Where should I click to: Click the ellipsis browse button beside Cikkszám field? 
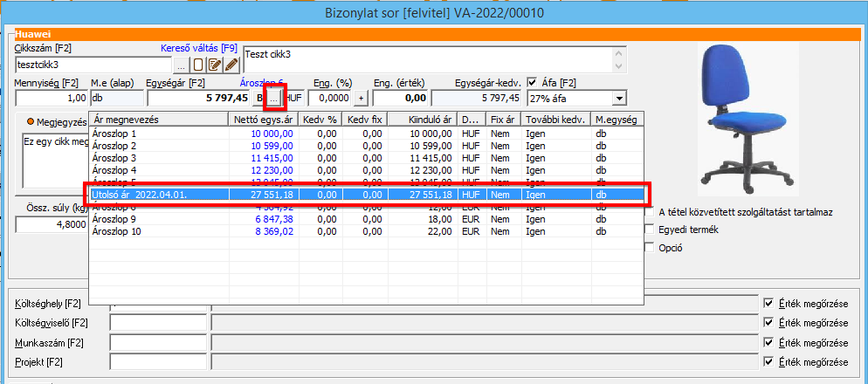coord(181,65)
